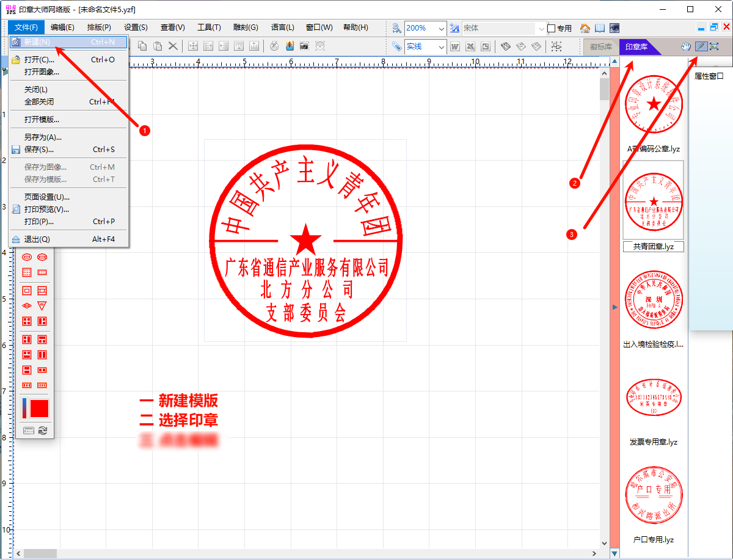The width and height of the screenshot is (733, 560).
Task: Open the 雕刻(G) menu
Action: 246,27
